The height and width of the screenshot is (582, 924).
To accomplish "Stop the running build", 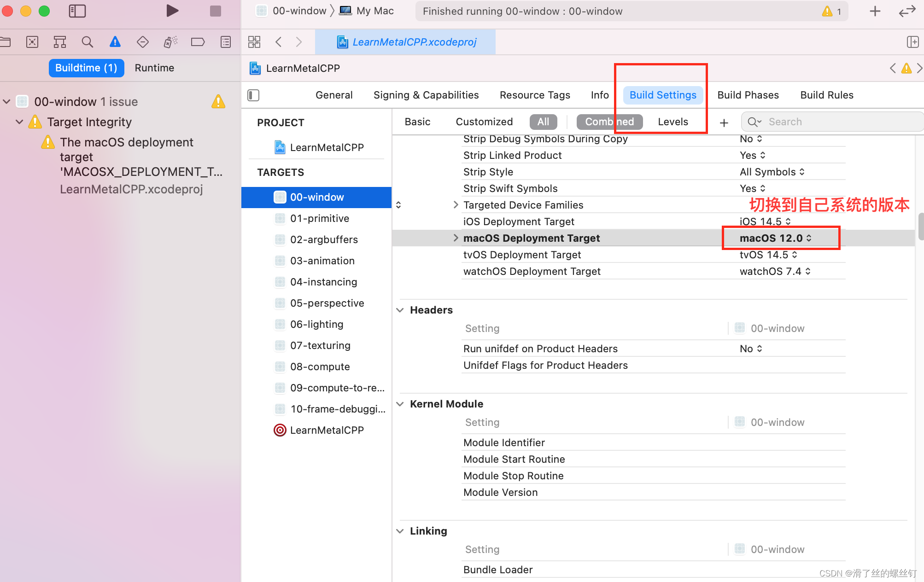I will coord(215,11).
